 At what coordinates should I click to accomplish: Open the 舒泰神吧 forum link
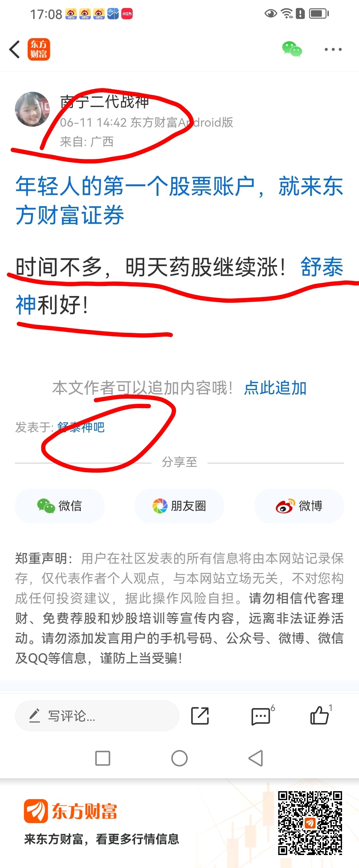point(81,427)
